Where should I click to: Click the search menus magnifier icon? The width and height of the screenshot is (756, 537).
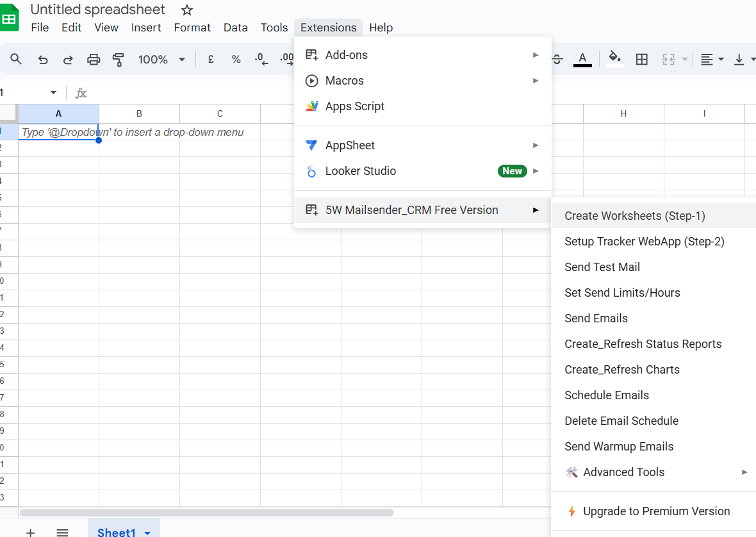[16, 60]
